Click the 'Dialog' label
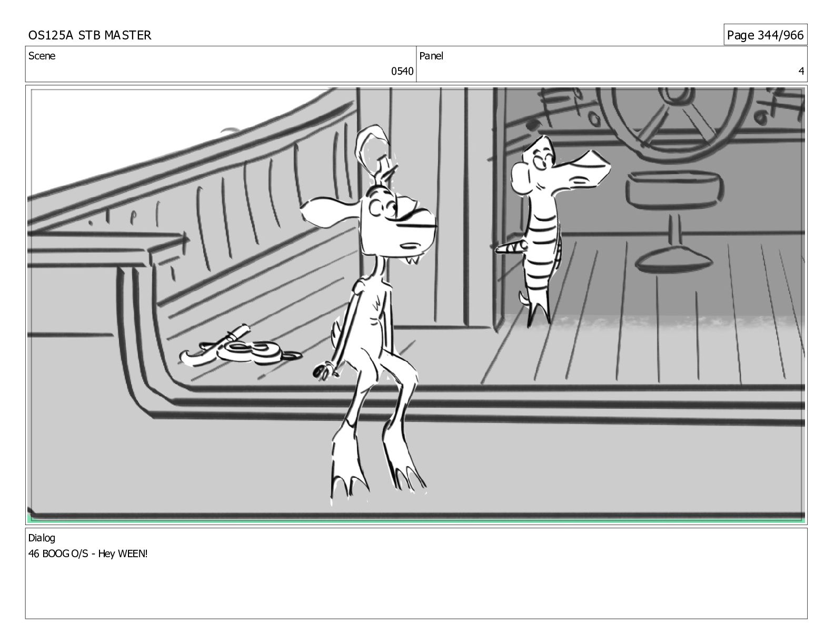Viewport: 834px width, 644px height. (42, 538)
